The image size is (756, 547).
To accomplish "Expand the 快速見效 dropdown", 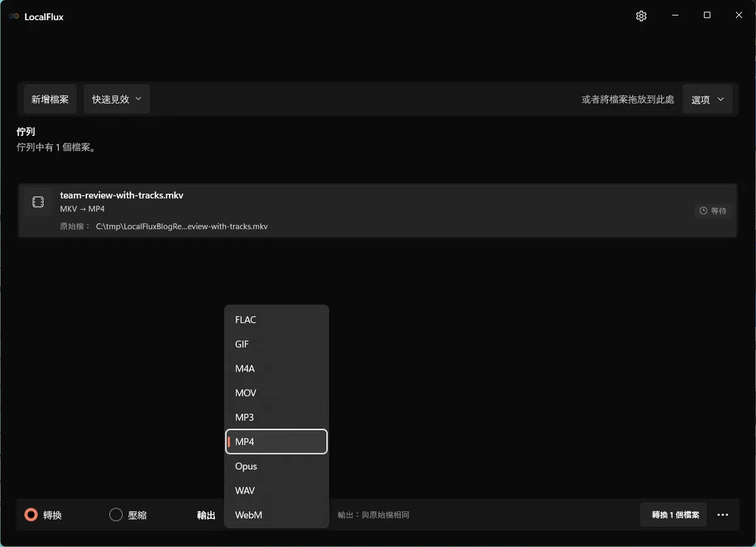I will (x=117, y=99).
